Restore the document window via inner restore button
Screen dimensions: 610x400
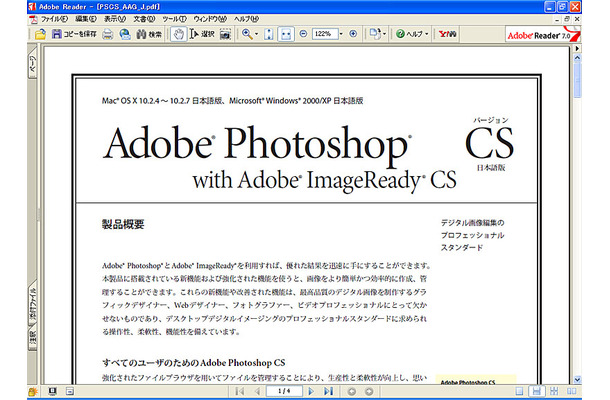567,19
